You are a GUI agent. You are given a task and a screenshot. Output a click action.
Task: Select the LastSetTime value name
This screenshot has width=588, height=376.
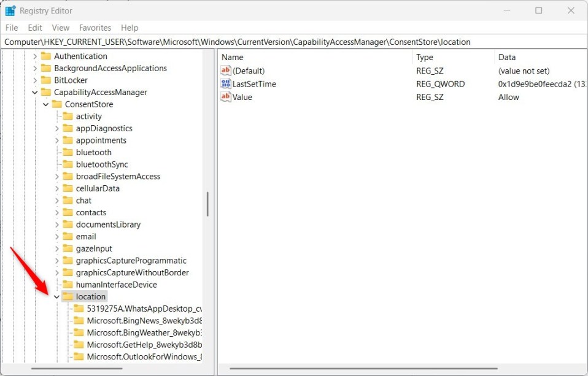click(x=254, y=84)
